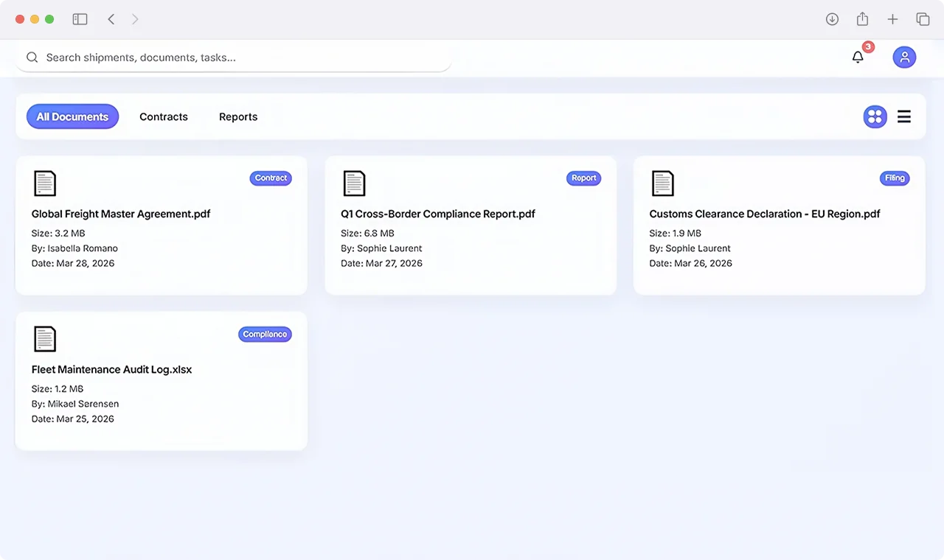Image resolution: width=944 pixels, height=560 pixels.
Task: Show the tab overview
Action: click(x=923, y=19)
